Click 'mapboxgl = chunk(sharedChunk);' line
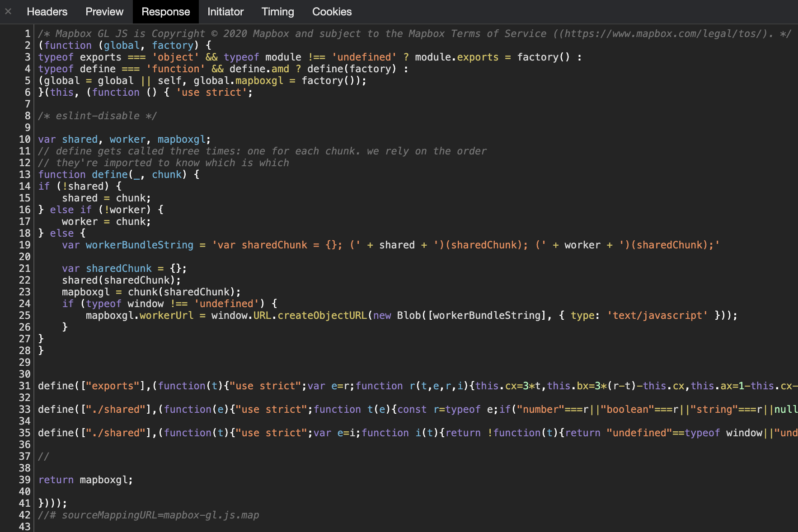The width and height of the screenshot is (798, 532). tap(151, 292)
